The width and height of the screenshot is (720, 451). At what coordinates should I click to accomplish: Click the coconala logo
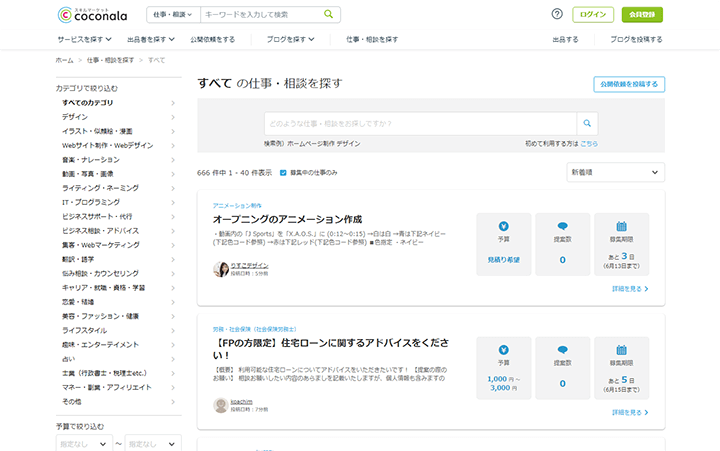(x=93, y=14)
